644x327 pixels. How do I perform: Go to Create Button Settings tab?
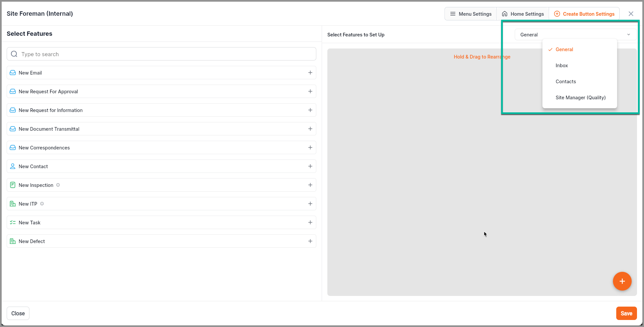point(584,14)
